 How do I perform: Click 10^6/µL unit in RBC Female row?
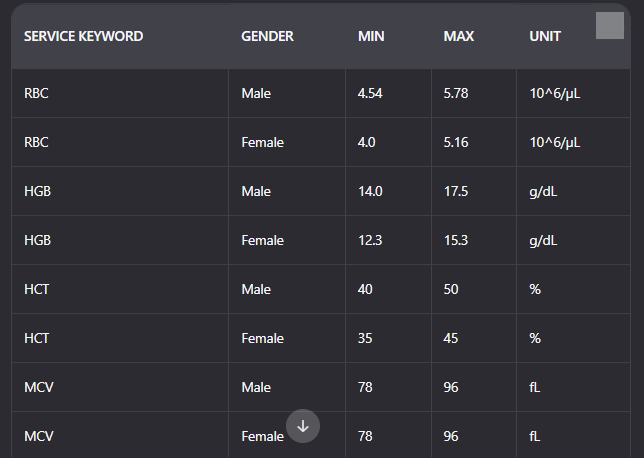pyautogui.click(x=555, y=142)
